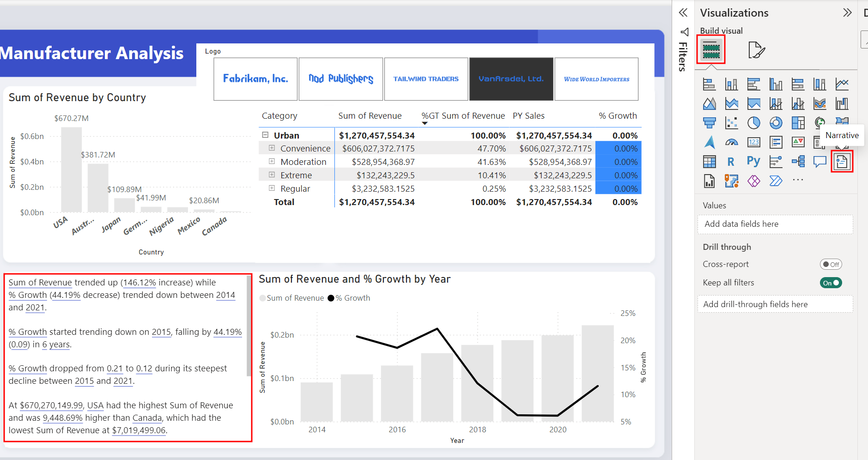Select the Card (123) visual
The image size is (868, 460).
pyautogui.click(x=753, y=142)
